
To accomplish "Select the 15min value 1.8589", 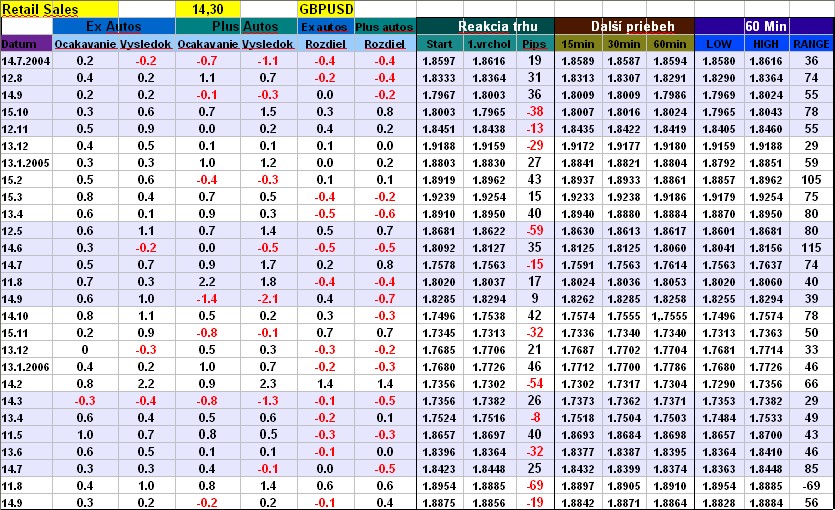I will click(x=578, y=61).
